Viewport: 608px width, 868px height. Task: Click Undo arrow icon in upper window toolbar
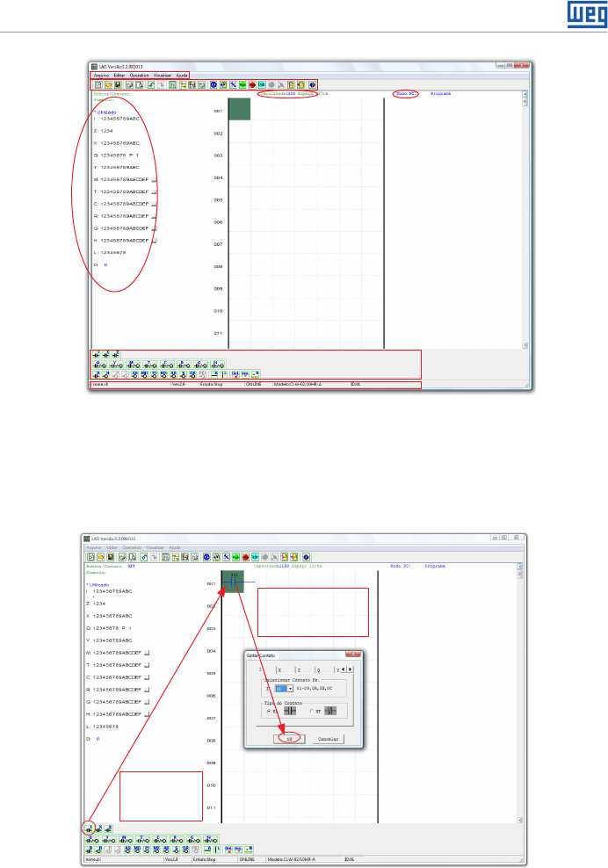pyautogui.click(x=151, y=84)
